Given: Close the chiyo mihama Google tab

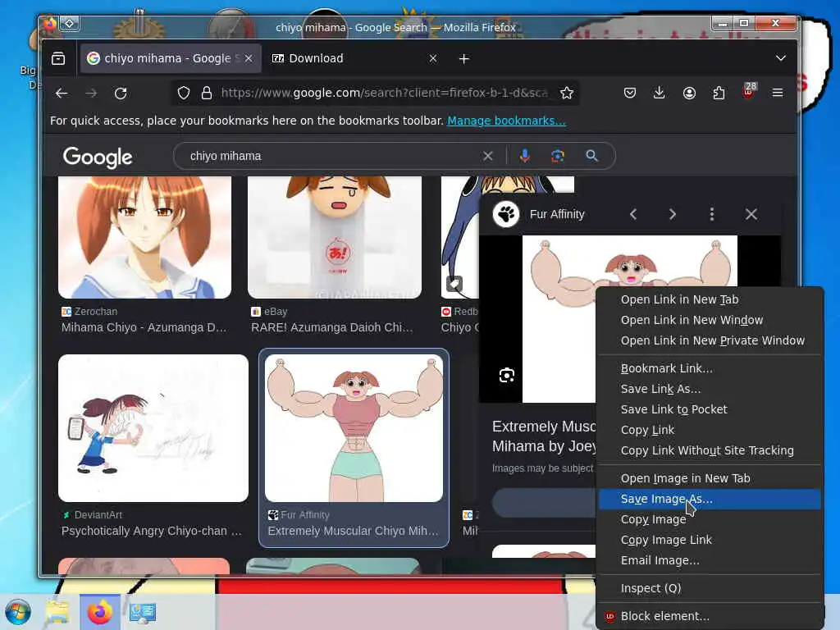Looking at the screenshot, I should click(x=249, y=58).
